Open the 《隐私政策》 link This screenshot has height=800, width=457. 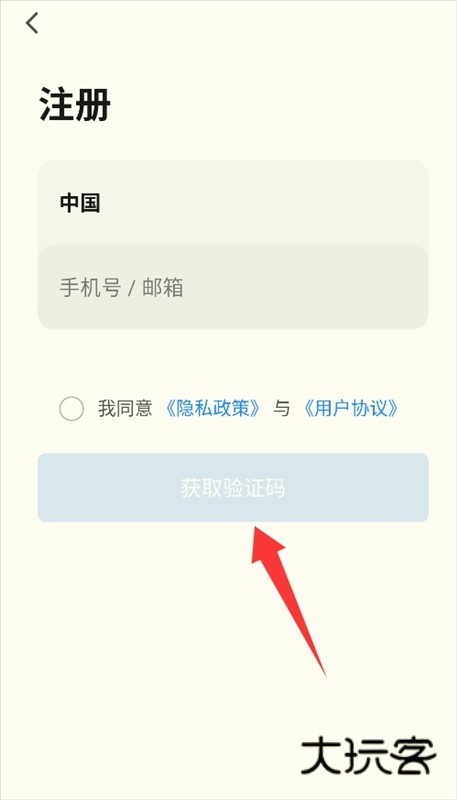[213, 408]
